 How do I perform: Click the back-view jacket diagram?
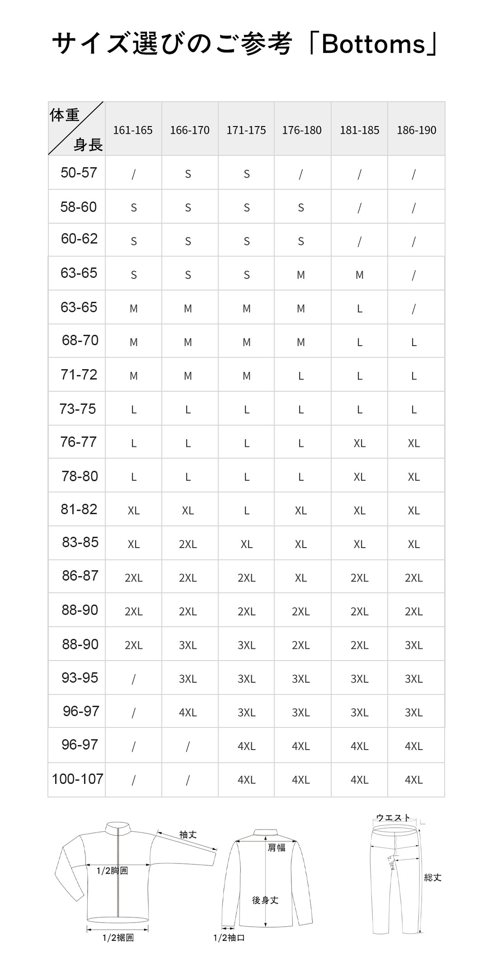pos(267,881)
